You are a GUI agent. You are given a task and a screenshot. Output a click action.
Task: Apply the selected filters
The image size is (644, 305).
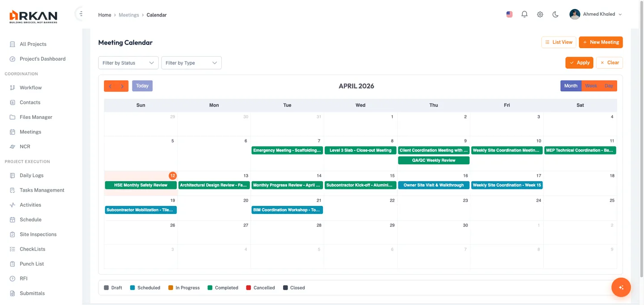[x=579, y=63]
